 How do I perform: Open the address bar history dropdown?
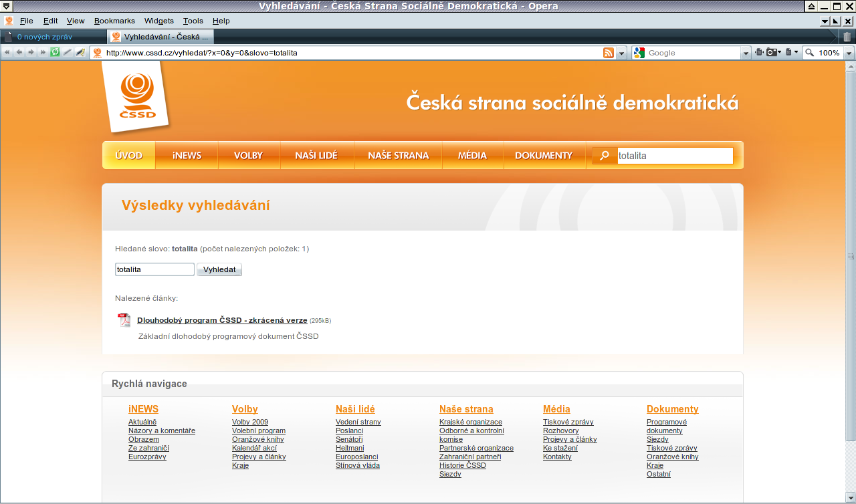coord(622,53)
